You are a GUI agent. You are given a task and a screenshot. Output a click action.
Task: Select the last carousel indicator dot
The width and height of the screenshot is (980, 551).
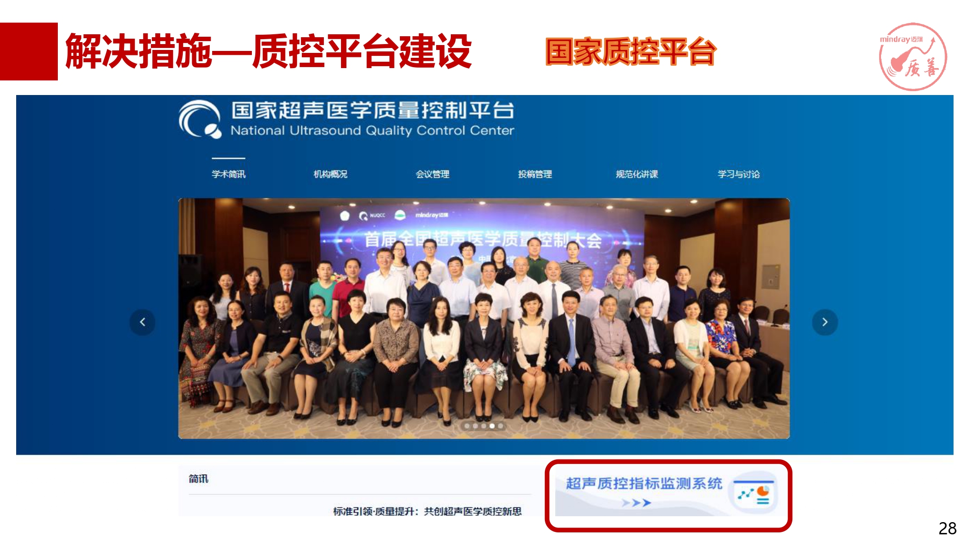click(500, 426)
